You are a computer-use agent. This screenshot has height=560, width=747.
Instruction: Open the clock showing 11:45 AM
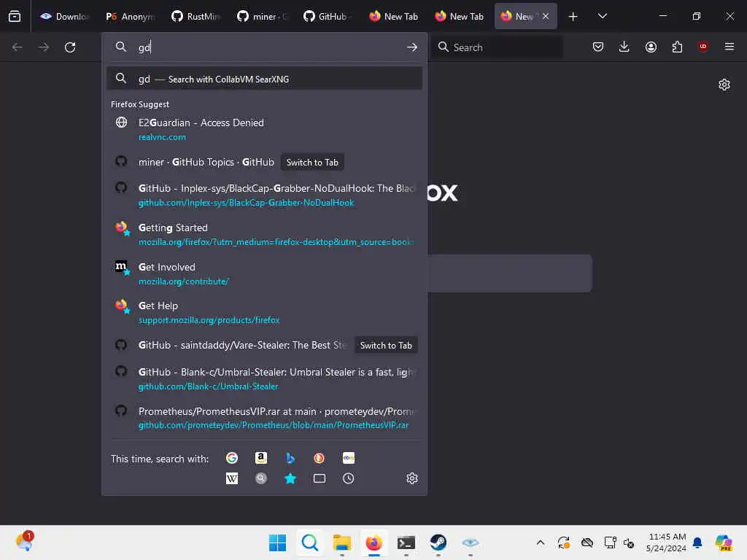pos(667,542)
